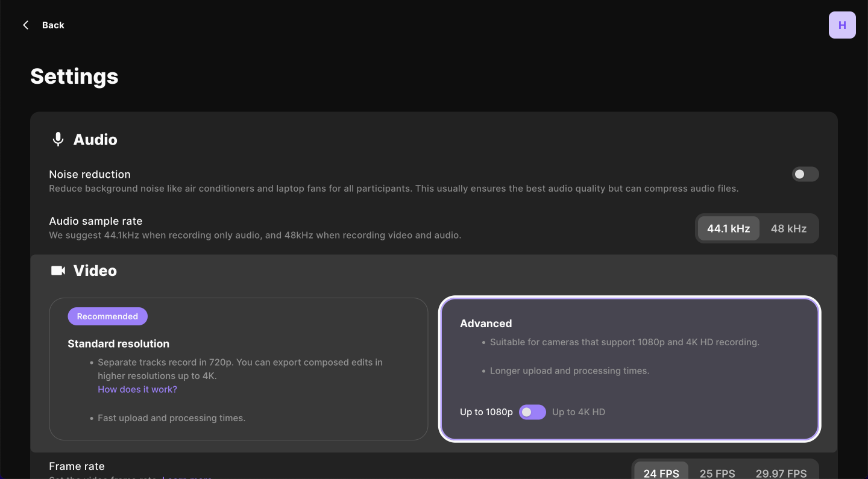Select the Standard resolution card

(x=238, y=369)
